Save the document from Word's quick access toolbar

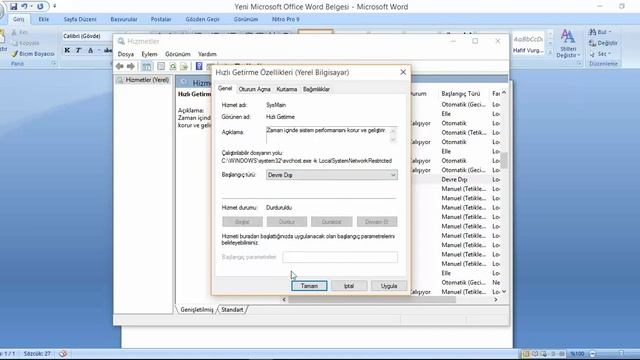click(13, 7)
